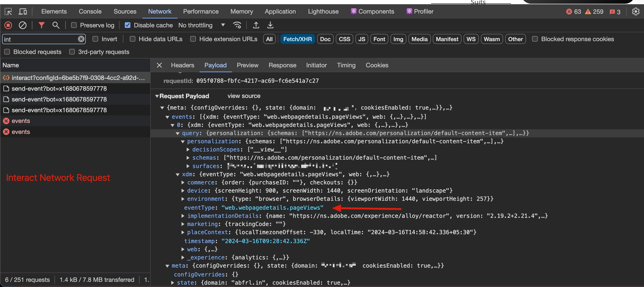Click the int filter text field

click(40, 39)
